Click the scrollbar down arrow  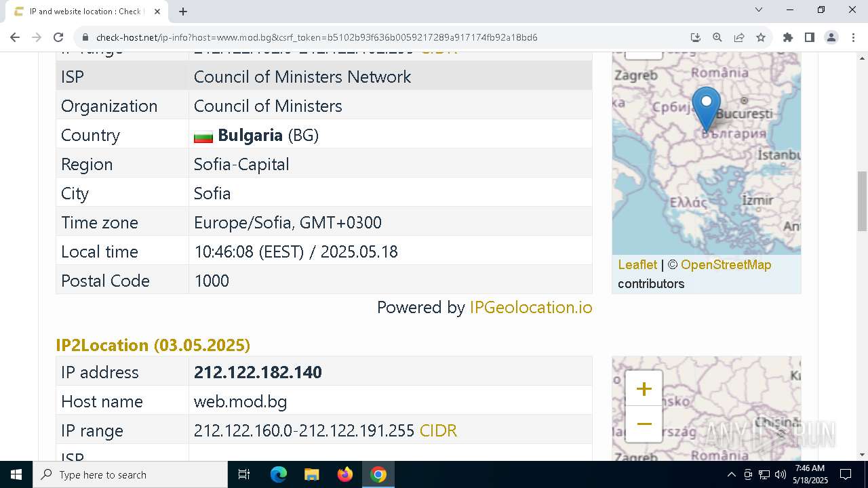(x=862, y=454)
